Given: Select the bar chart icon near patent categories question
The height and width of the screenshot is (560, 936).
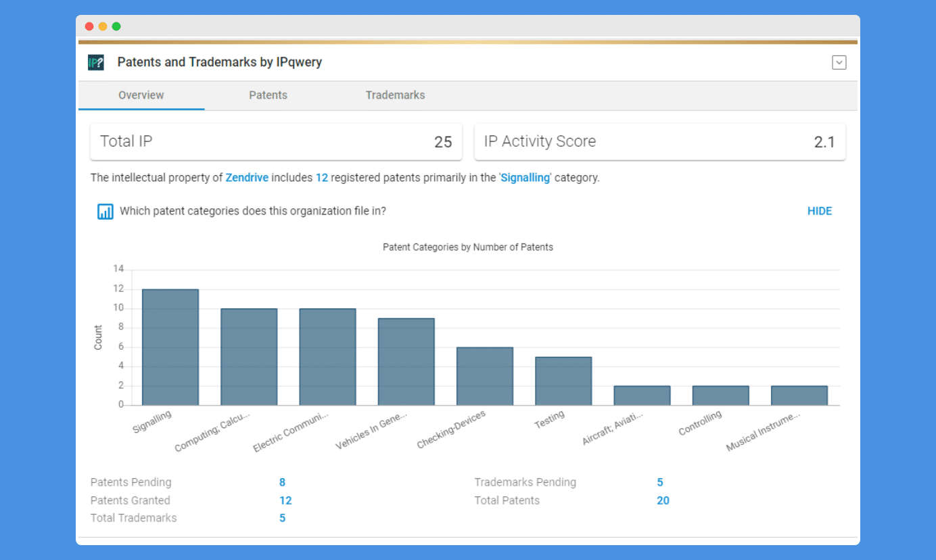Looking at the screenshot, I should click(106, 211).
